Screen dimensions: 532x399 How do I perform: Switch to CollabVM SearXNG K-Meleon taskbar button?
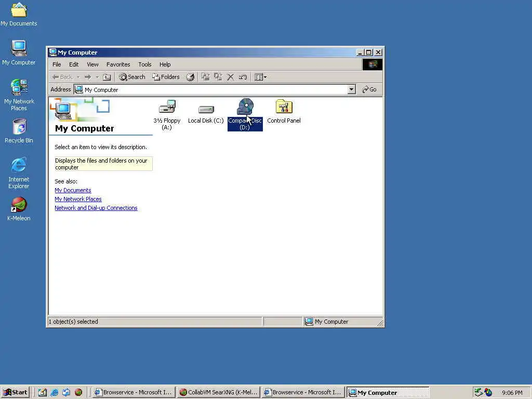(x=219, y=393)
